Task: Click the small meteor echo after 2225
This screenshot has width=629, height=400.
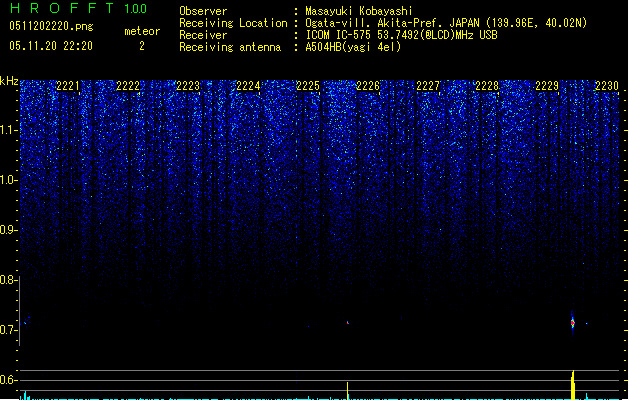Action: click(x=348, y=323)
